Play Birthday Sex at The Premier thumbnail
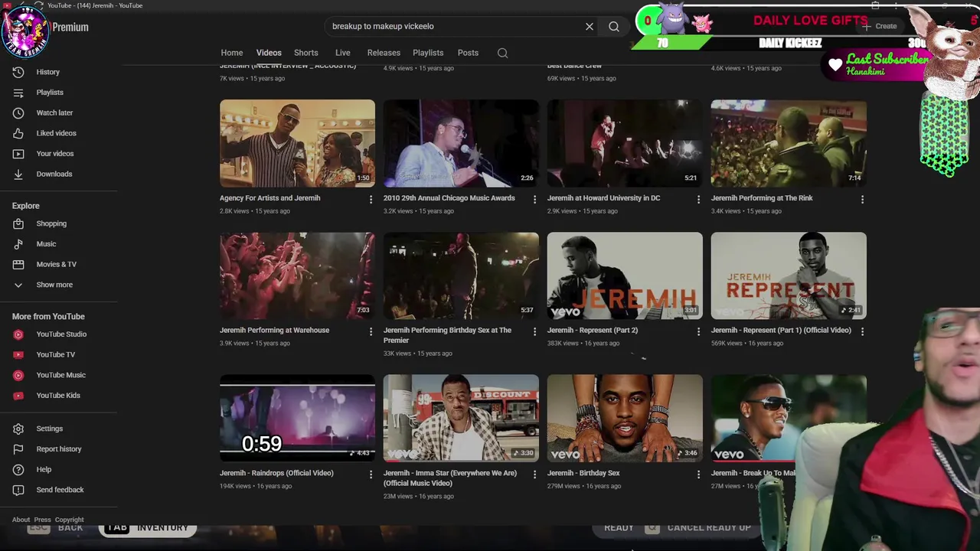The image size is (980, 551). [x=461, y=275]
